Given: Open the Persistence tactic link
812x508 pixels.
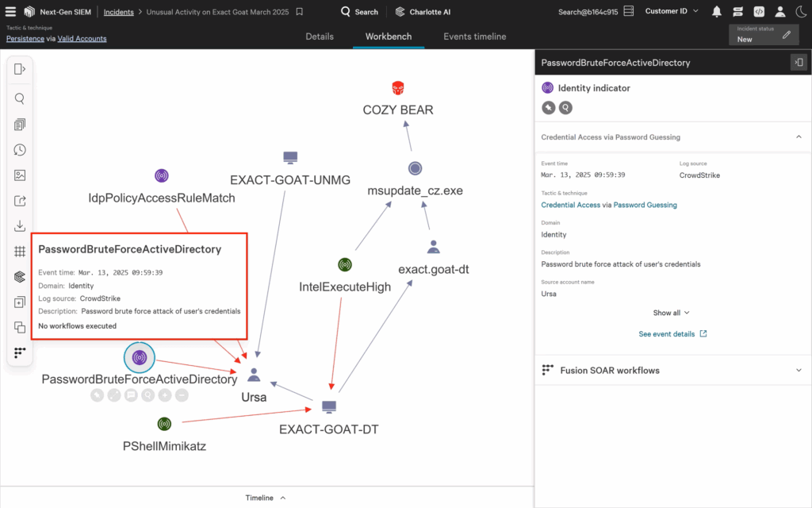Looking at the screenshot, I should coord(25,38).
